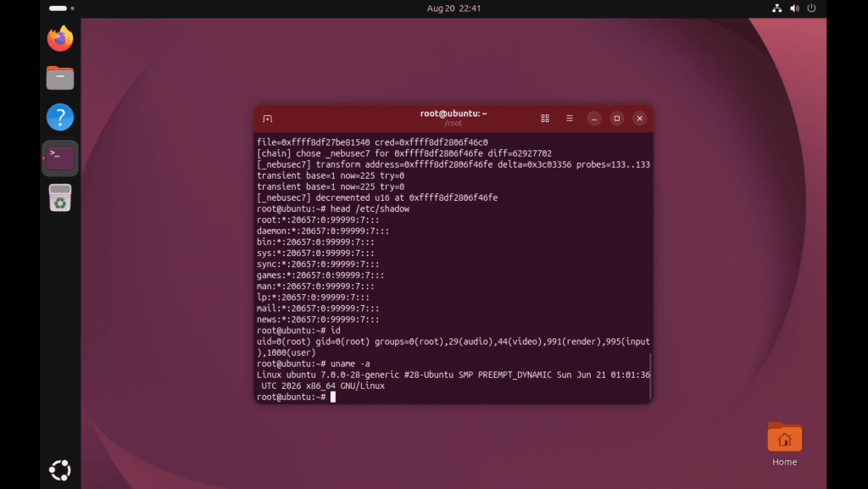This screenshot has width=868, height=489.
Task: Click the 'lp:*:20657:0:99999:7:::' line
Action: [x=313, y=297]
